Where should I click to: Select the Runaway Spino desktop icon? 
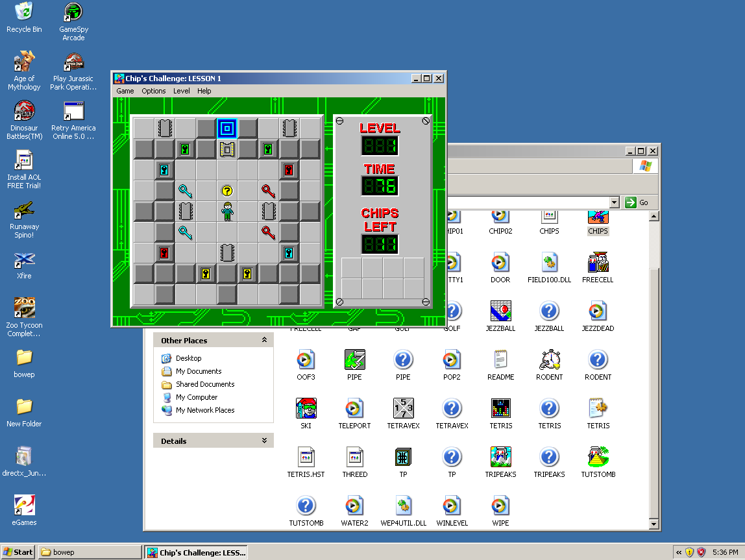[24, 219]
